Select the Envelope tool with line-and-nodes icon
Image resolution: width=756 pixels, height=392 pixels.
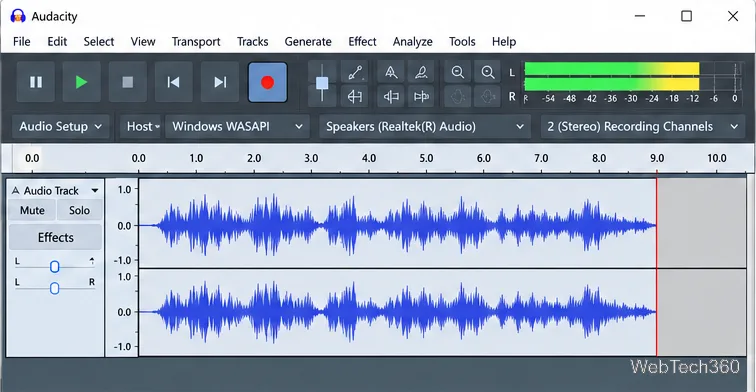click(x=355, y=72)
